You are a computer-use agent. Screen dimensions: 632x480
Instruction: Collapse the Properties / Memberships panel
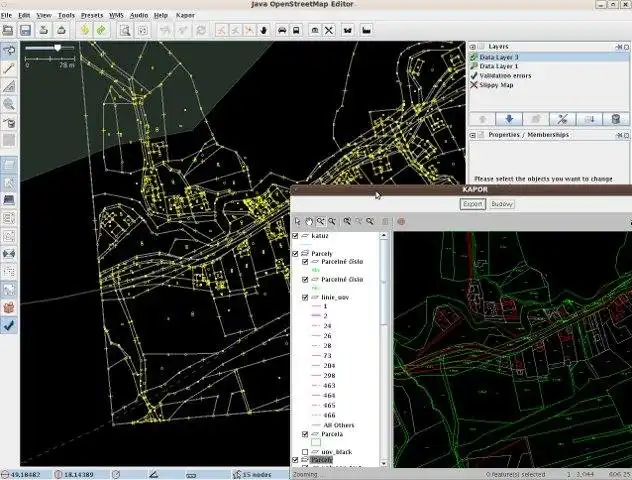coord(473,135)
